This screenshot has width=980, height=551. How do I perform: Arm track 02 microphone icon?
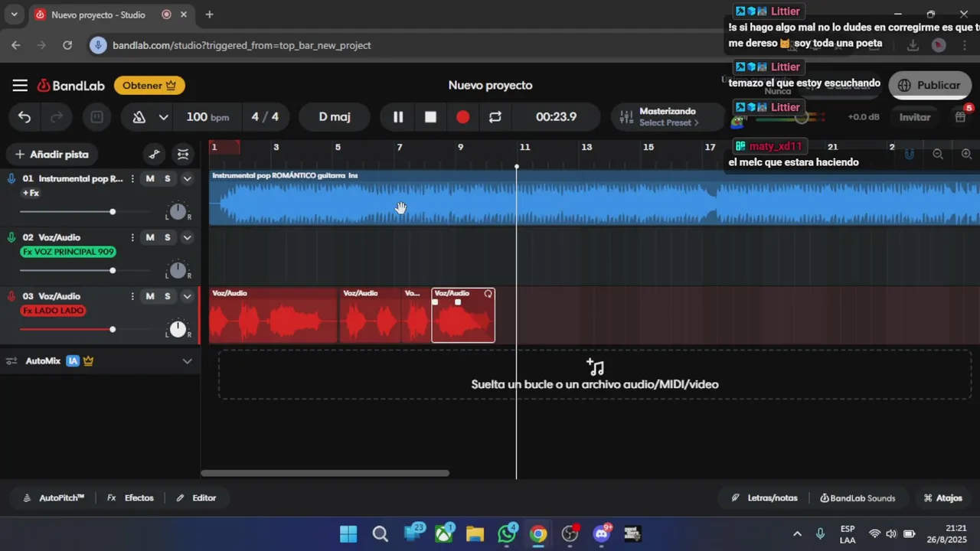tap(11, 238)
